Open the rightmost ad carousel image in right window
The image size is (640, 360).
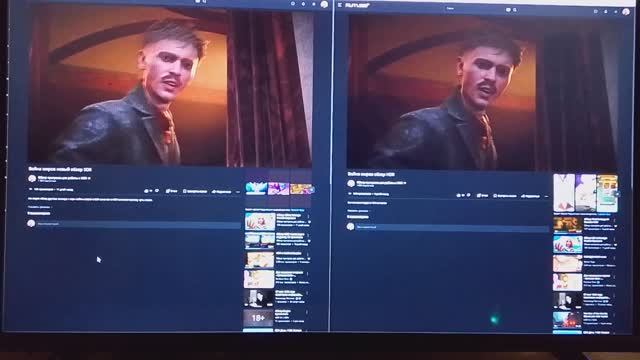607,193
